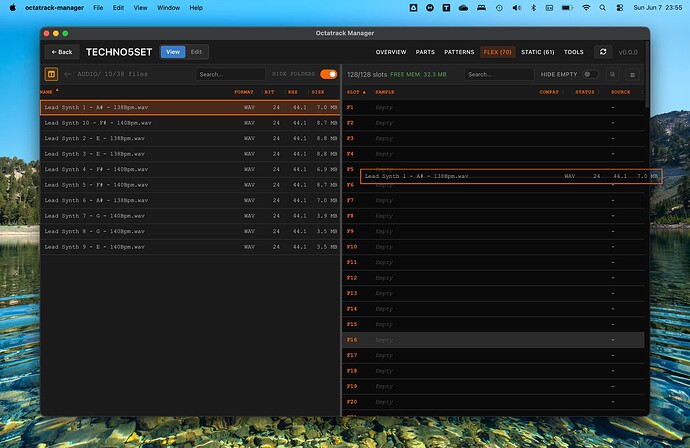690x448 pixels.
Task: Click the copy slots icon beside Hide Empty
Action: pyautogui.click(x=612, y=74)
